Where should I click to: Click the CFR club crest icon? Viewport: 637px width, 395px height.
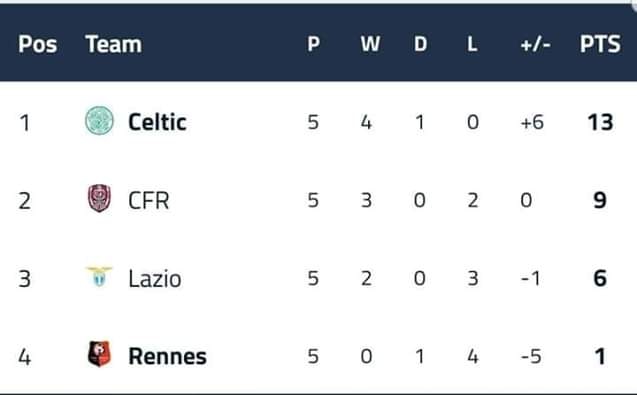tap(100, 198)
